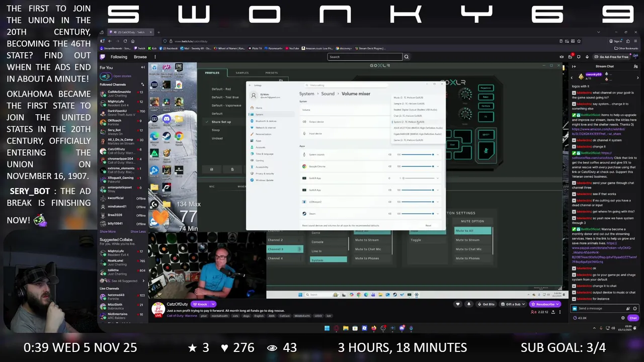Open DarkViperAU channel in sidebar

pyautogui.click(x=123, y=113)
